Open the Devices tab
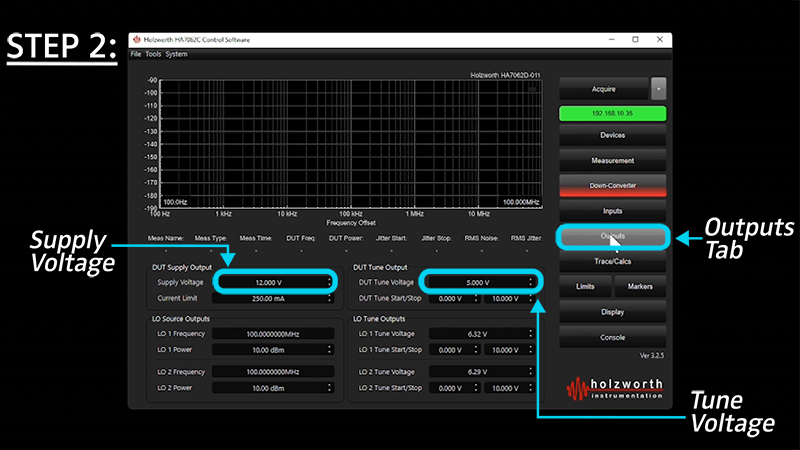Image resolution: width=800 pixels, height=450 pixels. point(612,135)
